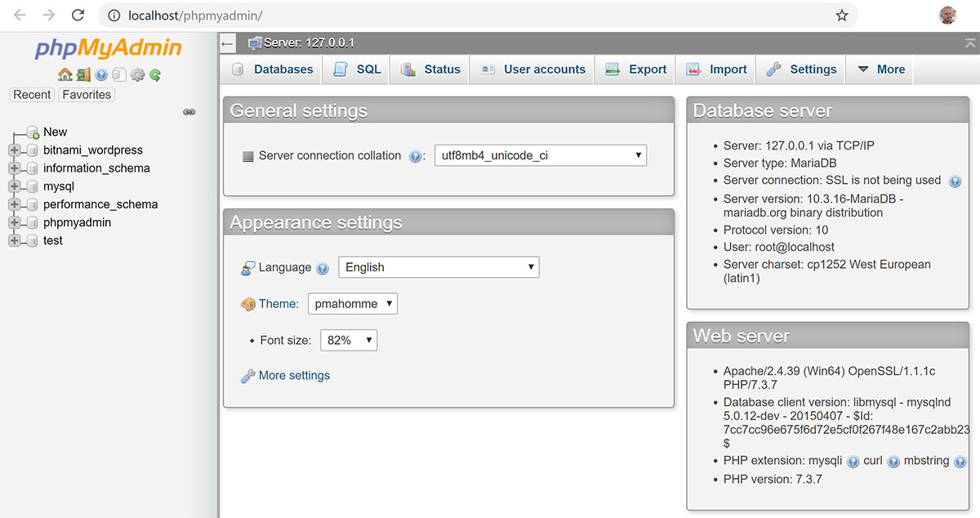Click the 'PHP version: 7.3.7' text
Screen dimensions: 980x518
coord(773,480)
